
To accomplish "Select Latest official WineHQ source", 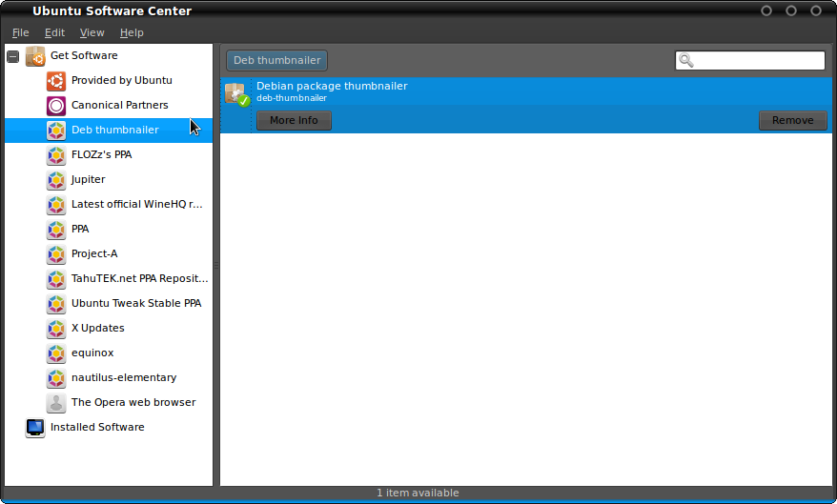I will coord(137,204).
